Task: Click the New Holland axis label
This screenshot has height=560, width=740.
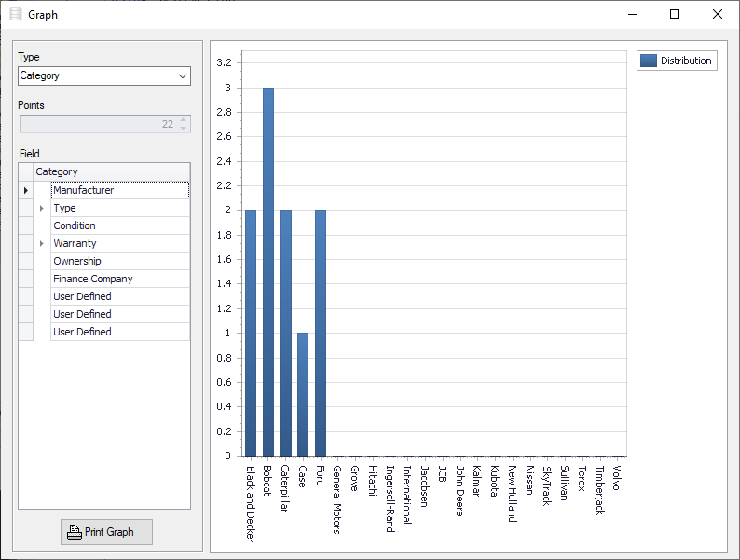Action: point(512,494)
